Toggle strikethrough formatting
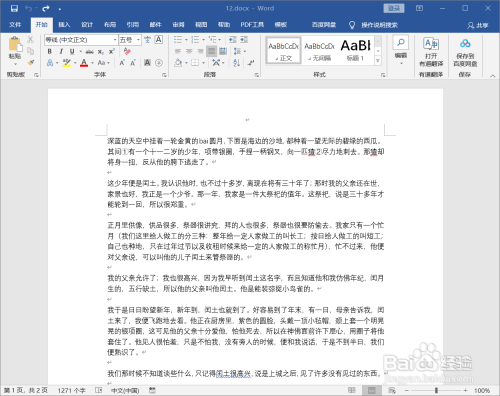This screenshot has width=500, height=396. pos(89,51)
